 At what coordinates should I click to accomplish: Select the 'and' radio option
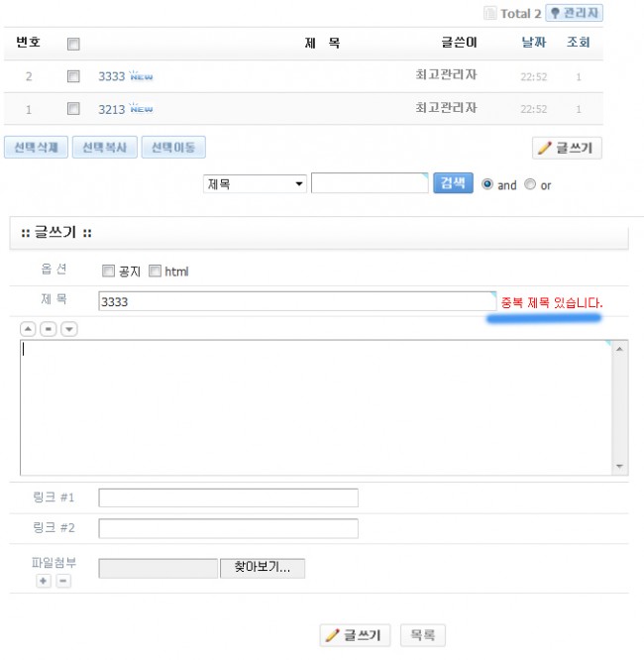tap(487, 184)
